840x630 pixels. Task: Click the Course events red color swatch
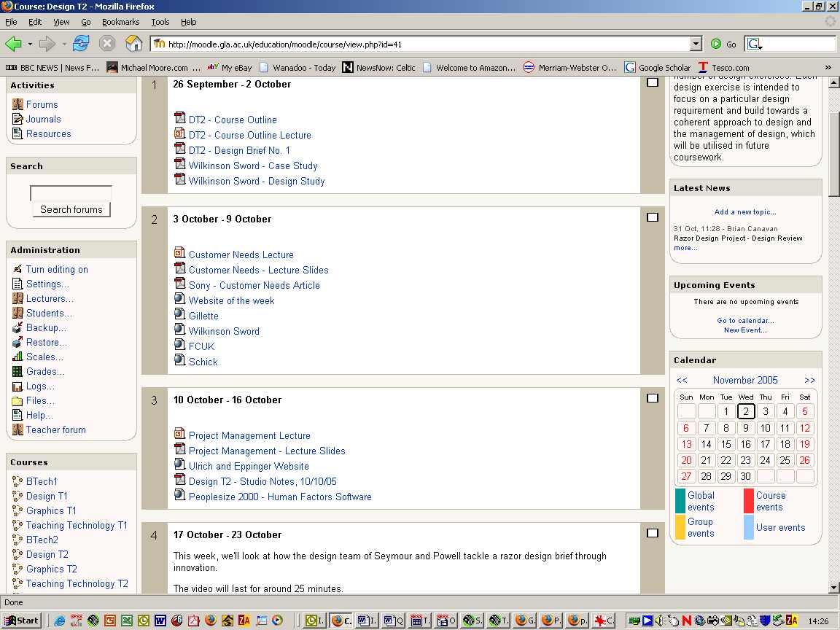click(748, 501)
